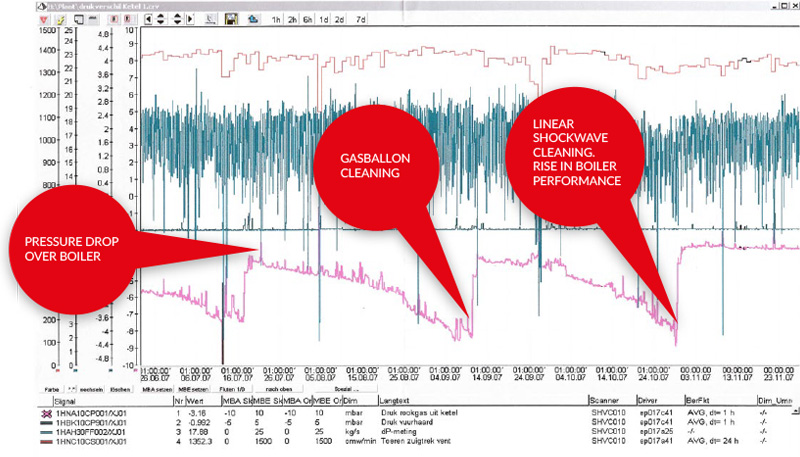The width and height of the screenshot is (800, 457).
Task: Click the nach oben button
Action: [x=285, y=387]
